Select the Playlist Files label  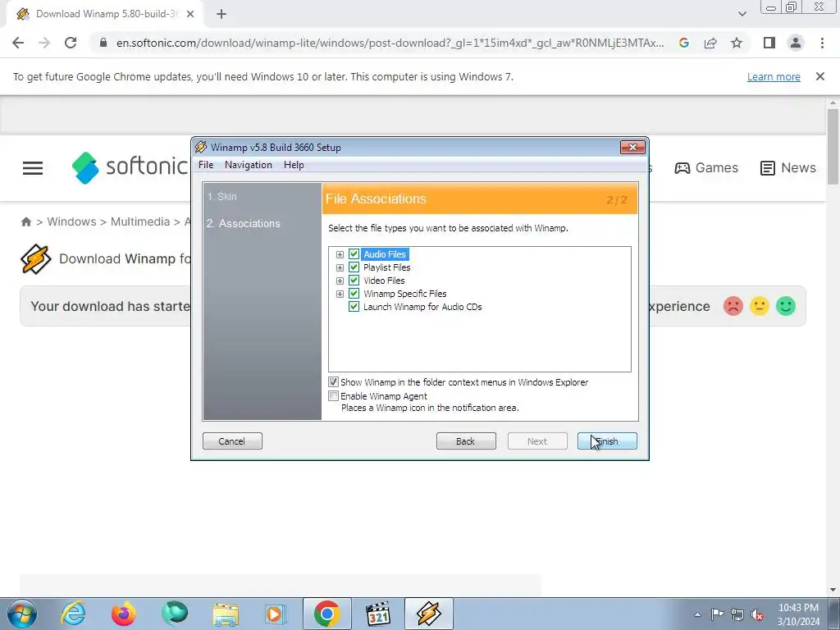click(387, 267)
